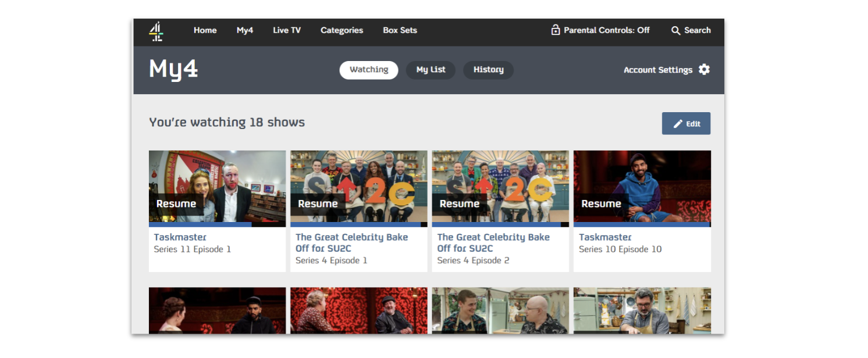The width and height of the screenshot is (868, 358).
Task: Click "You're watching 18 shows" heading
Action: tap(227, 122)
